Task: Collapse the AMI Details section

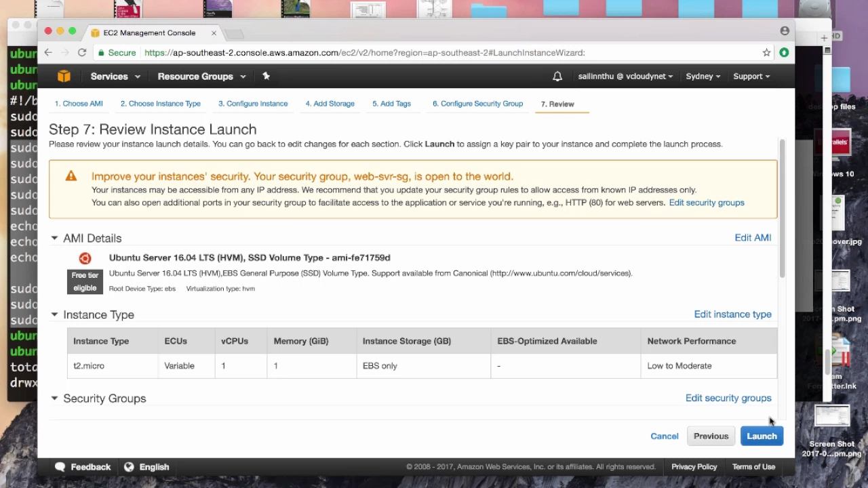Action: coord(54,238)
